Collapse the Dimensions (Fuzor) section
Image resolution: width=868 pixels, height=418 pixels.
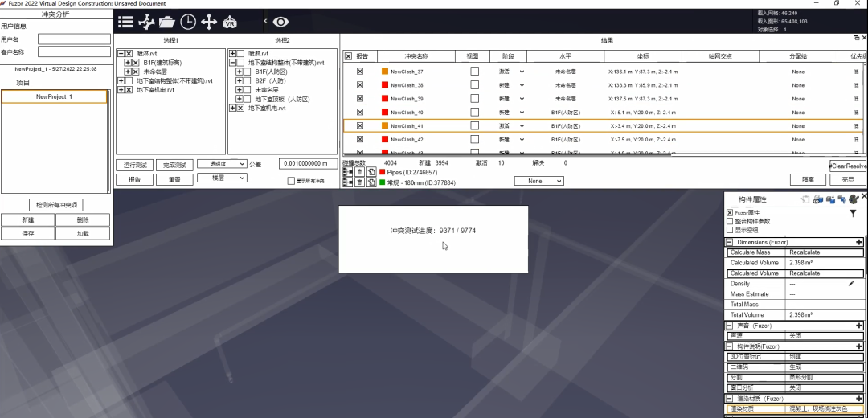point(730,242)
